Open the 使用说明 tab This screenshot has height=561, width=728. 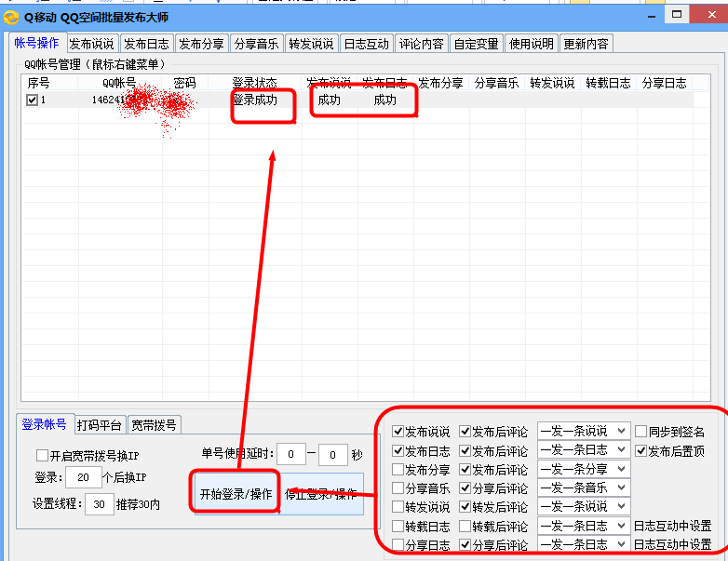(532, 44)
